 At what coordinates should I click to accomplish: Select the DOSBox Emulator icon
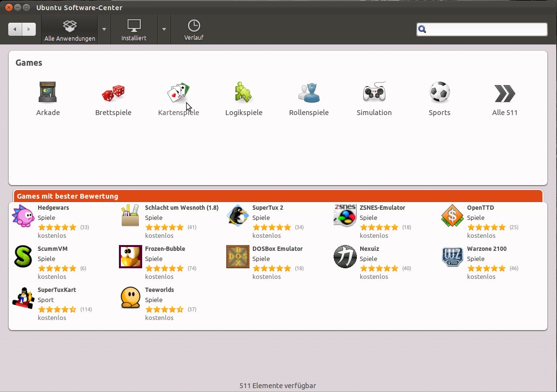(238, 256)
